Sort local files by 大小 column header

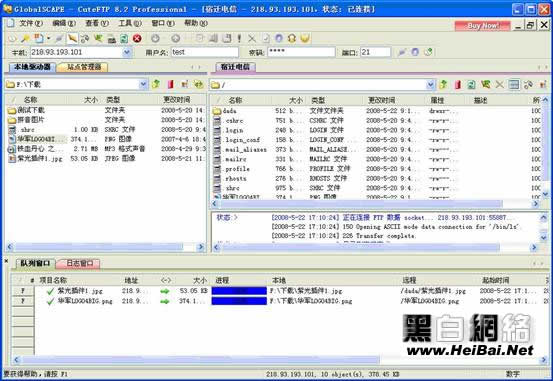click(85, 100)
